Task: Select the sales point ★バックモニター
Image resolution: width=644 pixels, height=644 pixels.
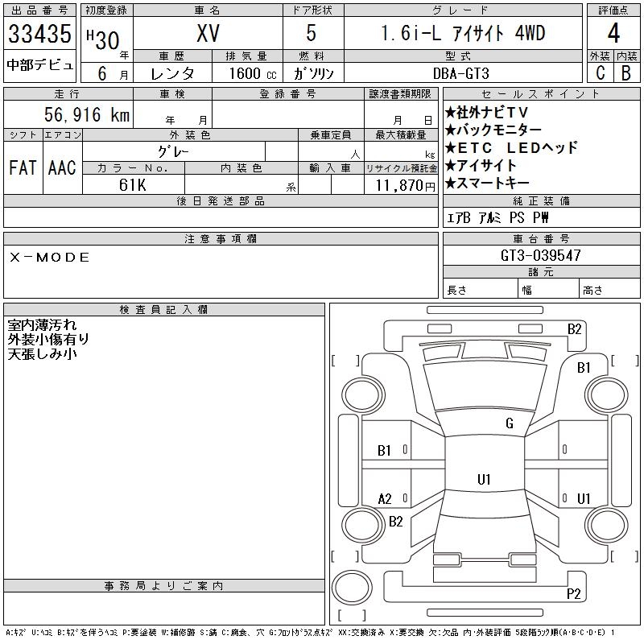Action: pos(493,130)
